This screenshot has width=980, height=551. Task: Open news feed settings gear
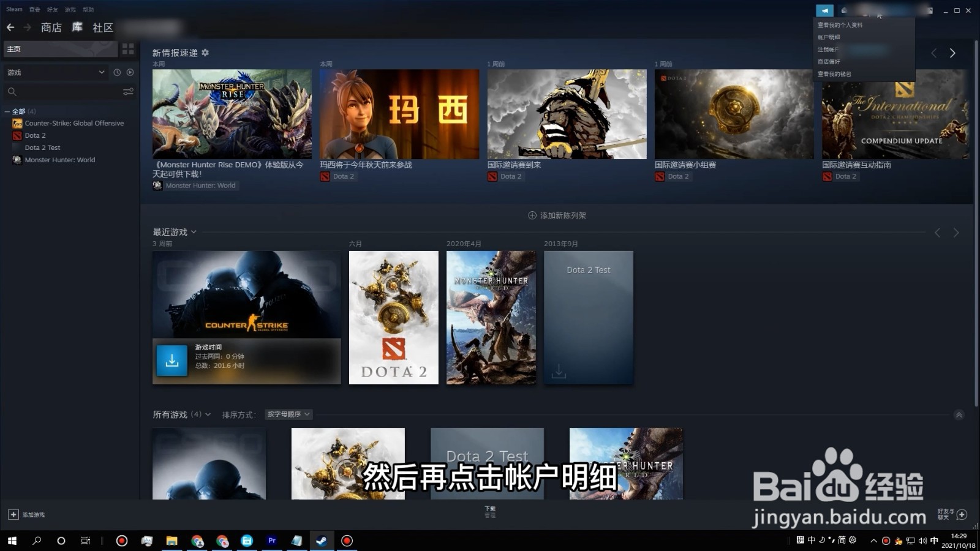coord(205,53)
